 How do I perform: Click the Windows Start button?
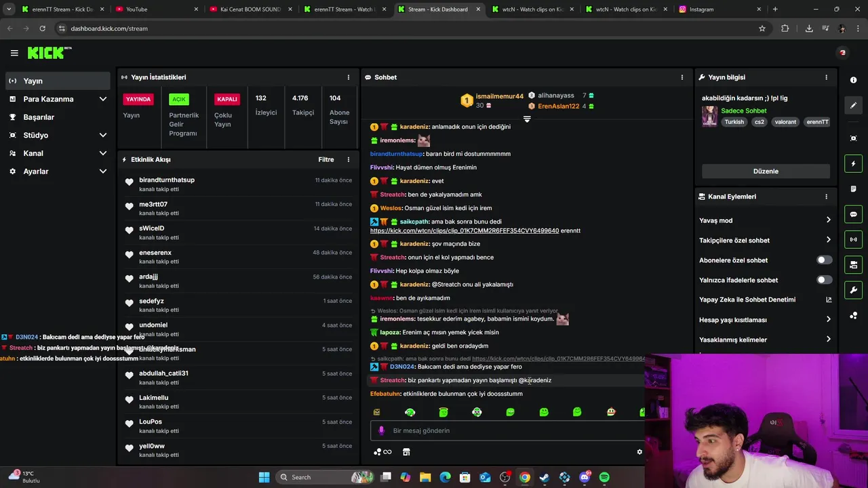264,477
